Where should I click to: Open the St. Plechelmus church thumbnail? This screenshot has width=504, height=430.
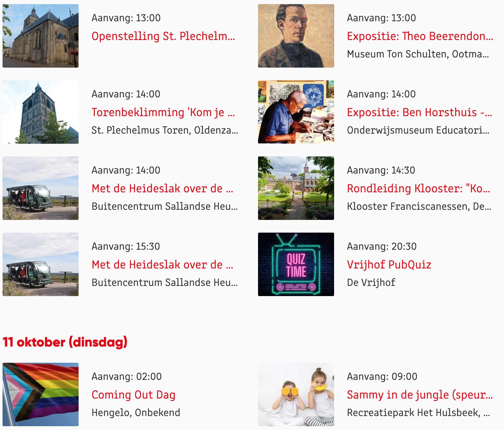point(41,36)
